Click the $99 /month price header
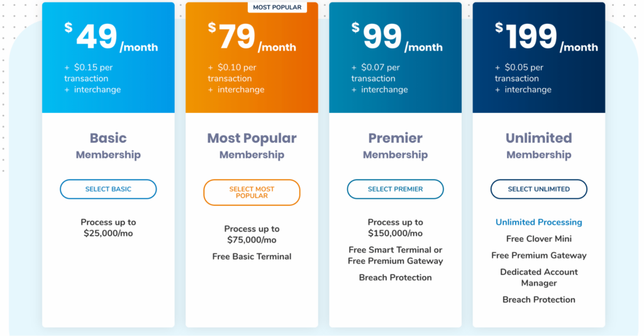 pyautogui.click(x=397, y=37)
